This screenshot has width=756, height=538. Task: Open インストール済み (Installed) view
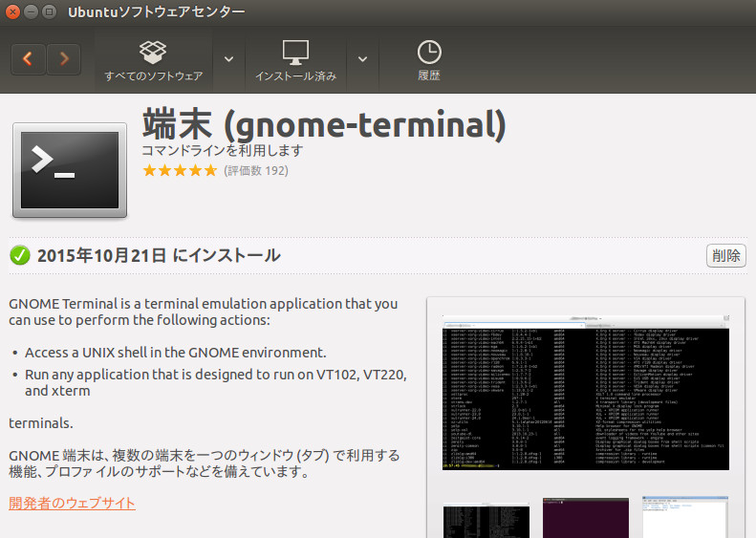click(x=295, y=60)
